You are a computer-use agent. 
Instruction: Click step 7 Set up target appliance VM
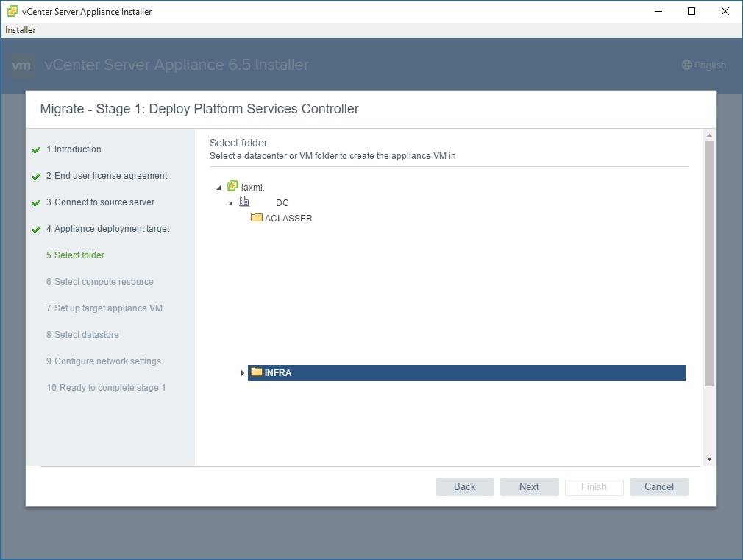pyautogui.click(x=104, y=308)
